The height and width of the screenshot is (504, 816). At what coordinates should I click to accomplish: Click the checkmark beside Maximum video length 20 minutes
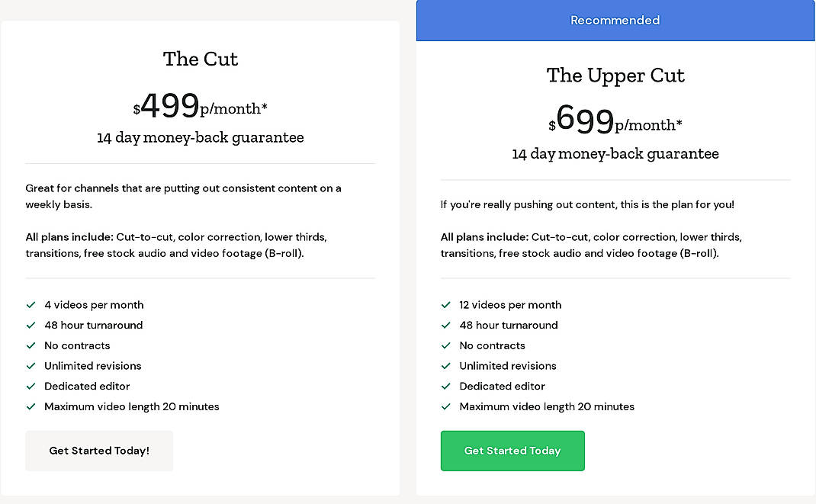(31, 407)
